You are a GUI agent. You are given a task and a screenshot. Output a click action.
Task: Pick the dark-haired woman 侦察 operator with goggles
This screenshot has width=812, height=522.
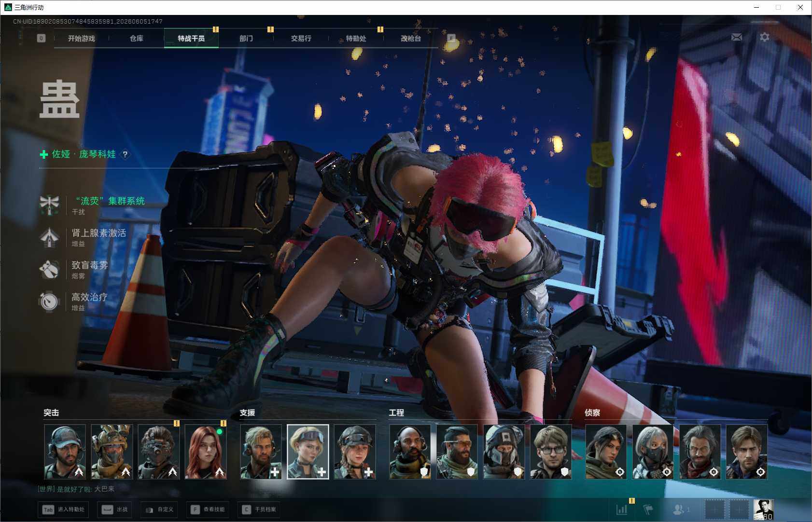606,452
